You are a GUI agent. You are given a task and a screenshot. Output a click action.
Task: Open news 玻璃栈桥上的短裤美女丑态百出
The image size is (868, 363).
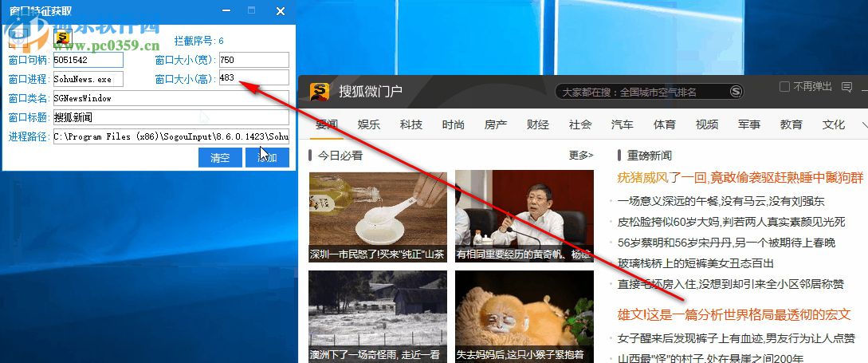[x=695, y=263]
